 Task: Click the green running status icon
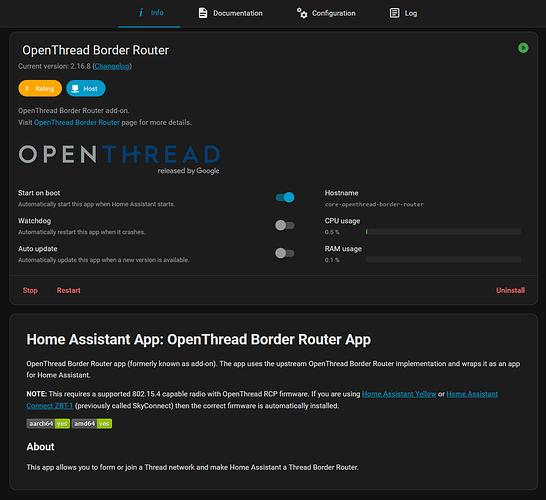point(523,48)
